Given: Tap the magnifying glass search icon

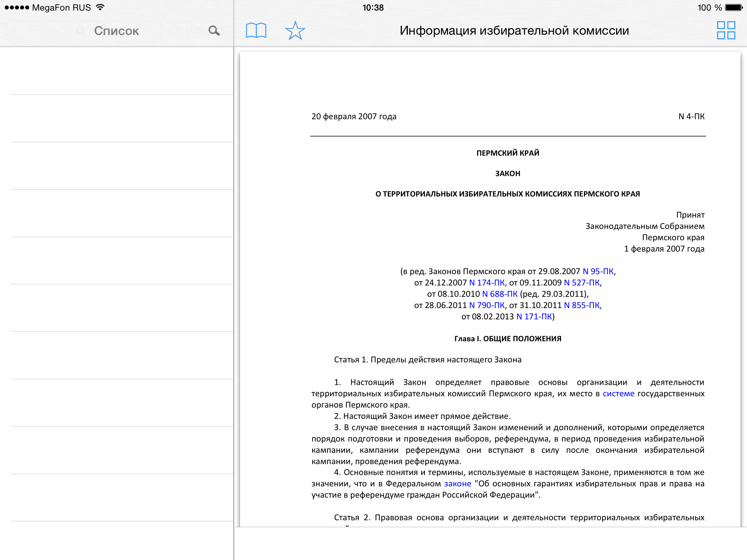Looking at the screenshot, I should click(x=214, y=31).
